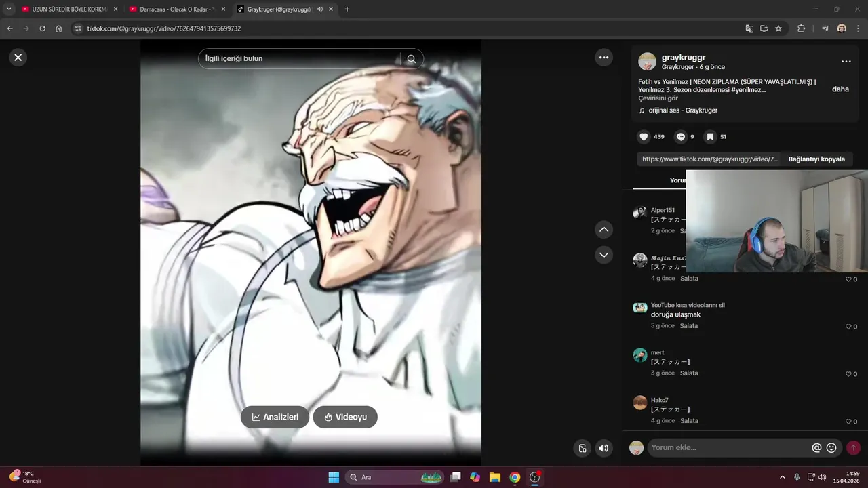Open media controls music-note icon

coord(825,28)
